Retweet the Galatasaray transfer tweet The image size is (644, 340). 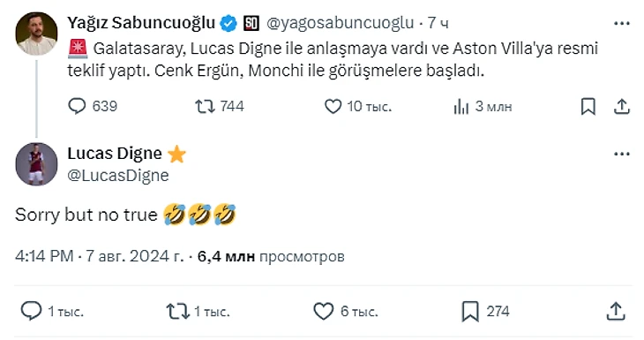tap(220, 107)
